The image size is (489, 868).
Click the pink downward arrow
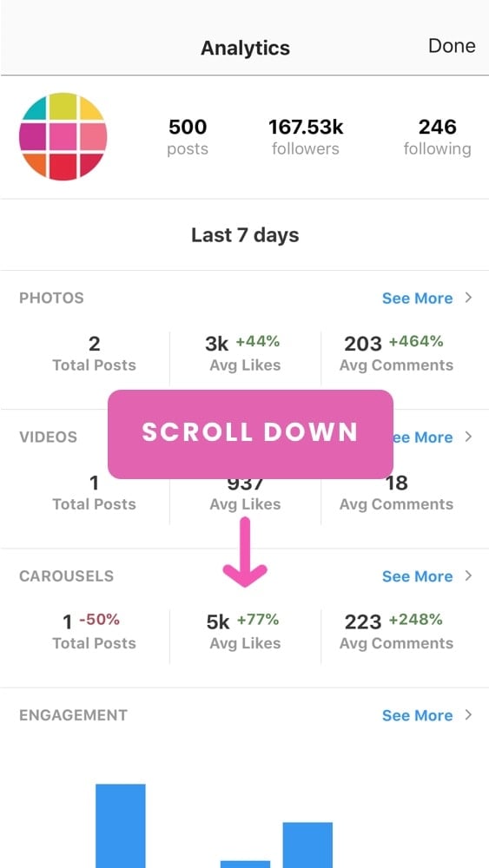pyautogui.click(x=245, y=552)
